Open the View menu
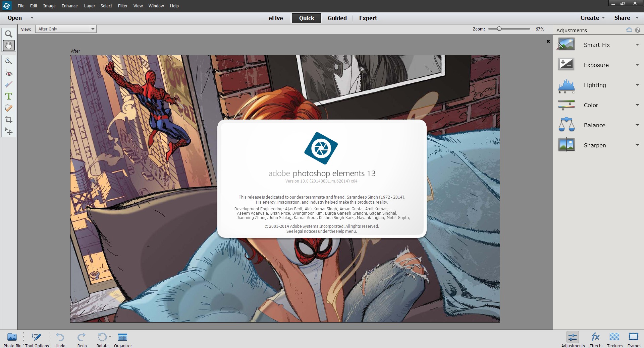 [x=138, y=6]
